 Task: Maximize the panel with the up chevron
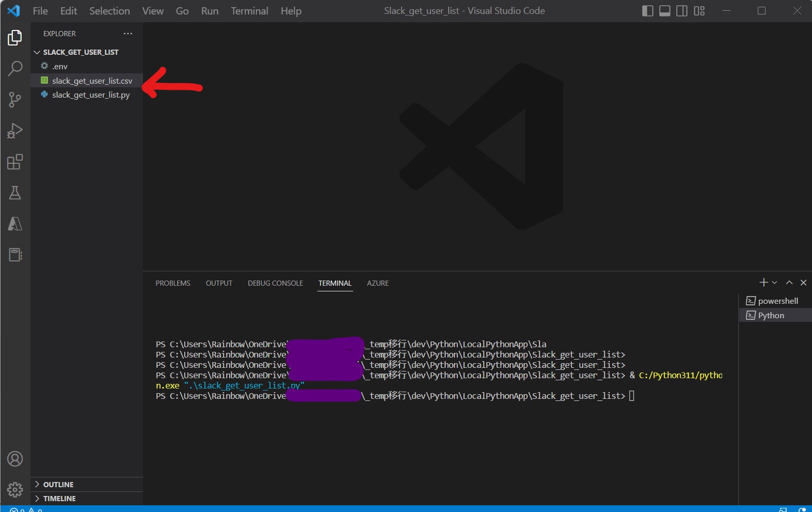pos(789,283)
